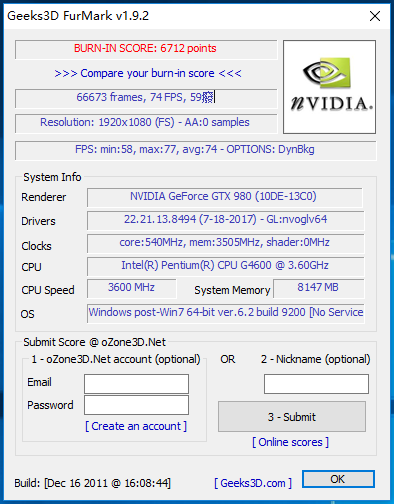The image size is (394, 504).
Task: Click the Build: [Dec 16 2011 @ 16:08:44] text
Action: (92, 483)
